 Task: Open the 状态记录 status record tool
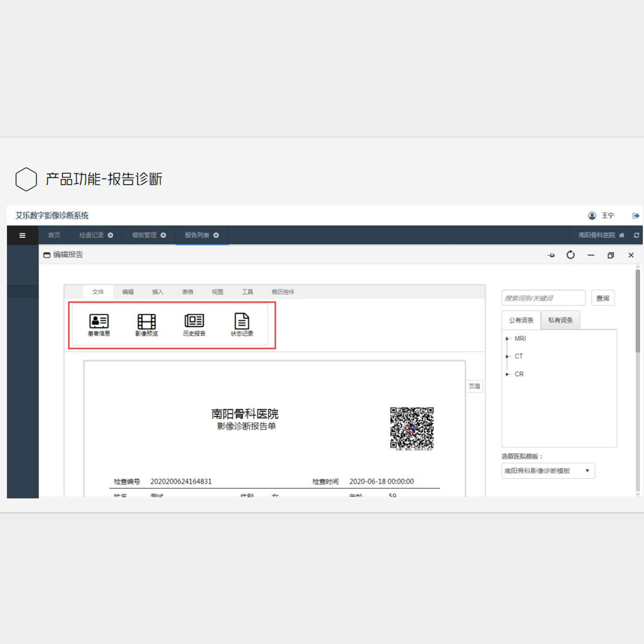click(x=242, y=325)
